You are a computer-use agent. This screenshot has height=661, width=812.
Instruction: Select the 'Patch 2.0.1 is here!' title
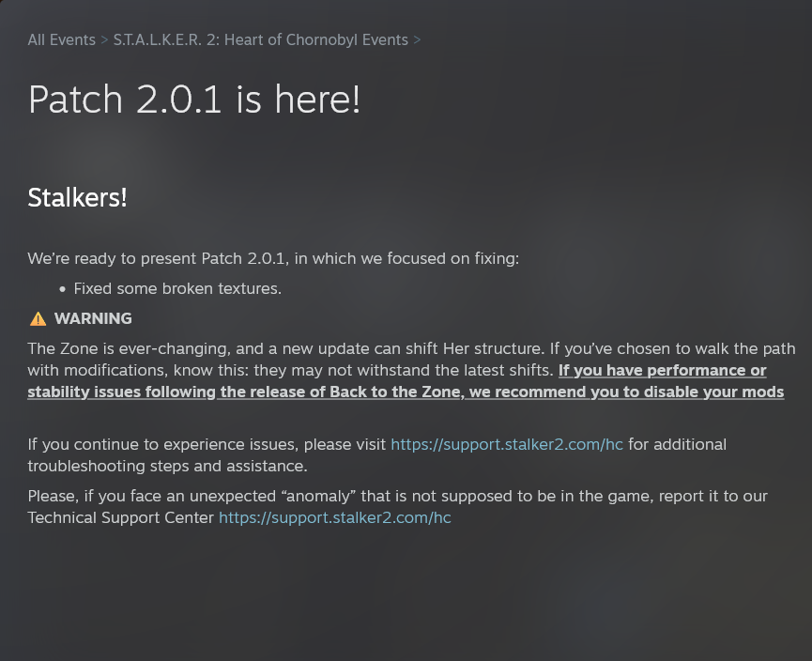pyautogui.click(x=193, y=100)
